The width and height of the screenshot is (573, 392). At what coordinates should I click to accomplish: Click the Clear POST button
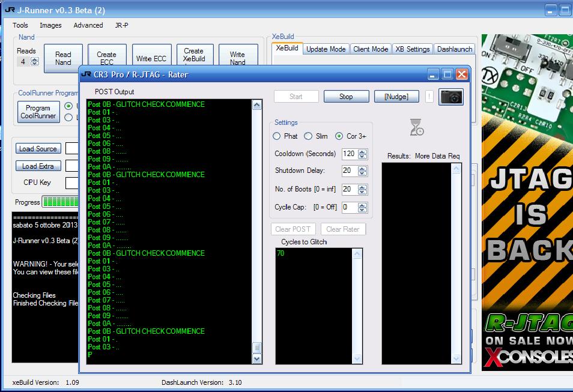(293, 229)
